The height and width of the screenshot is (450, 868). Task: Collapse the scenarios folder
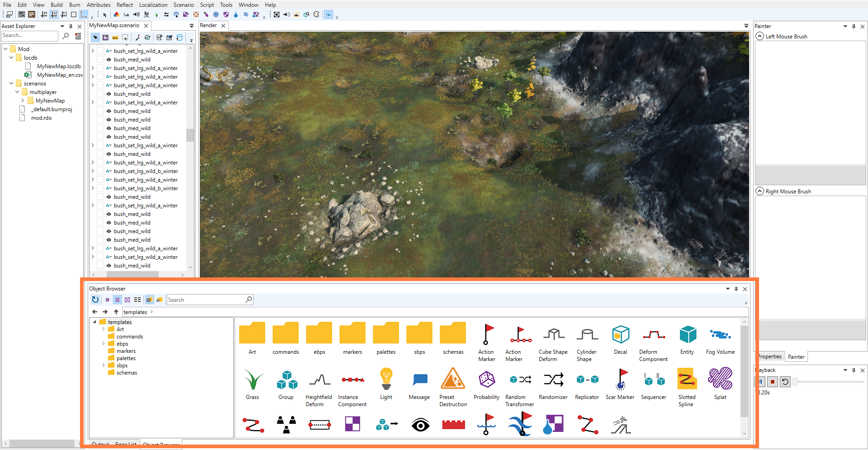pyautogui.click(x=11, y=83)
